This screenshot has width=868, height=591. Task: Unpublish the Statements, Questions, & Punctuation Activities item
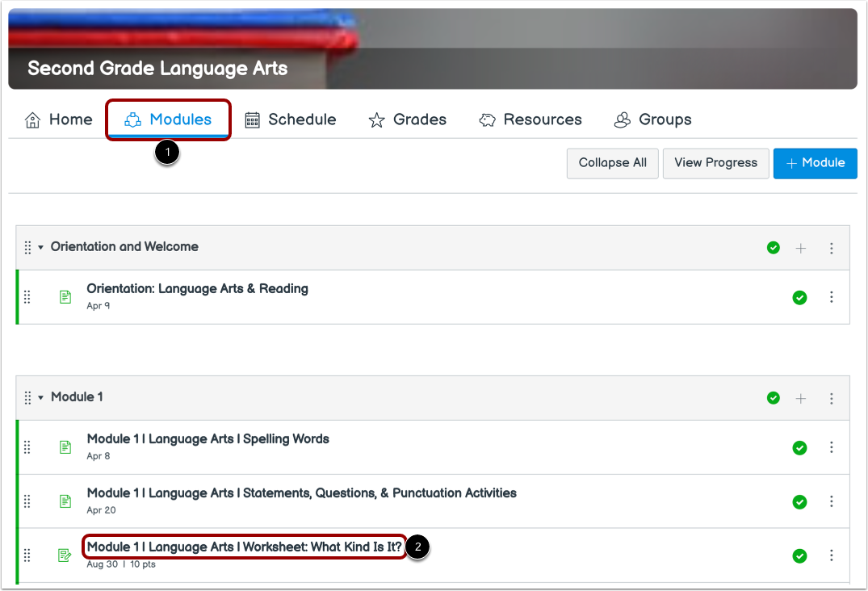[799, 502]
